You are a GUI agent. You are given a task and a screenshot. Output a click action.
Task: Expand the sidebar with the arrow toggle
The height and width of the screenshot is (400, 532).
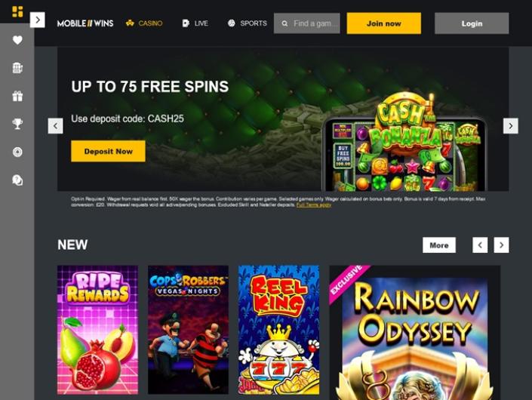tap(37, 20)
